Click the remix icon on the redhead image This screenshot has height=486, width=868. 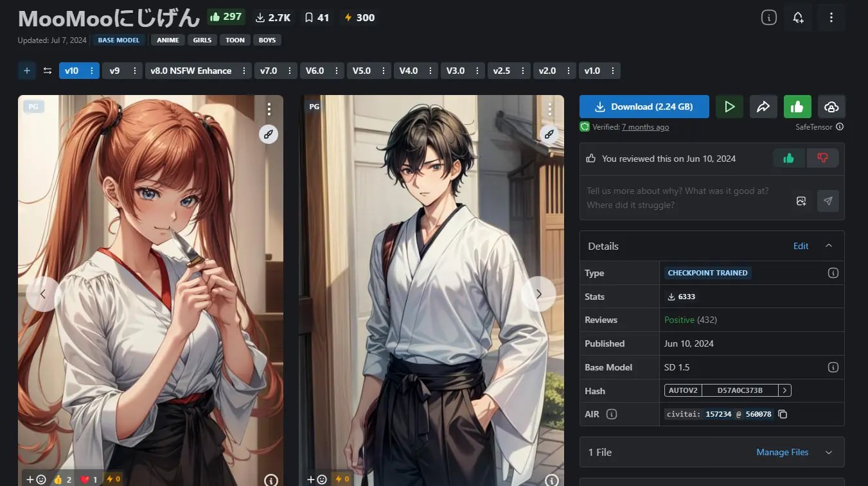(269, 134)
